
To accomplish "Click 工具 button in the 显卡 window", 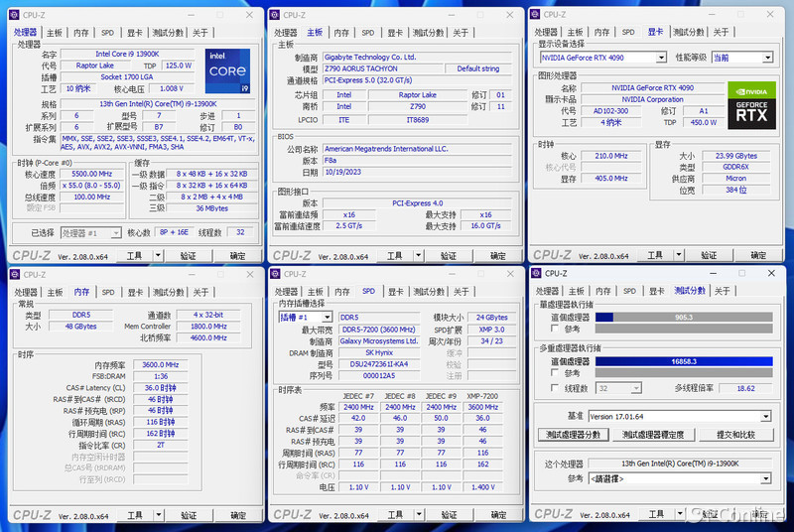I will tap(655, 255).
